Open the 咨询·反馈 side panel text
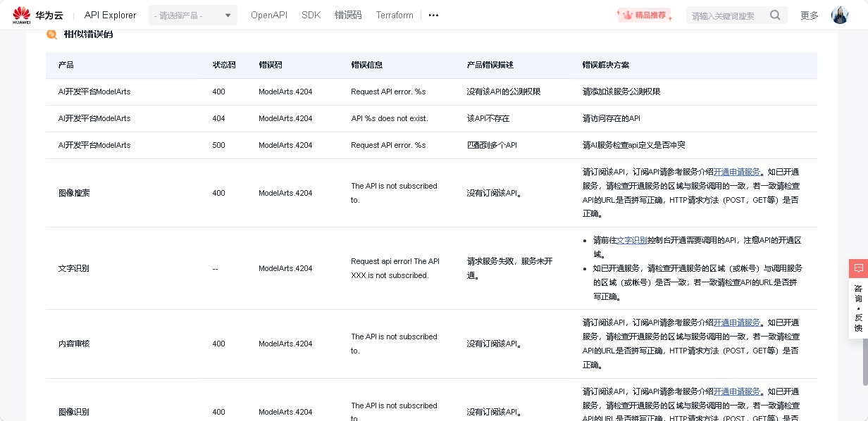The image size is (868, 421). tap(858, 308)
